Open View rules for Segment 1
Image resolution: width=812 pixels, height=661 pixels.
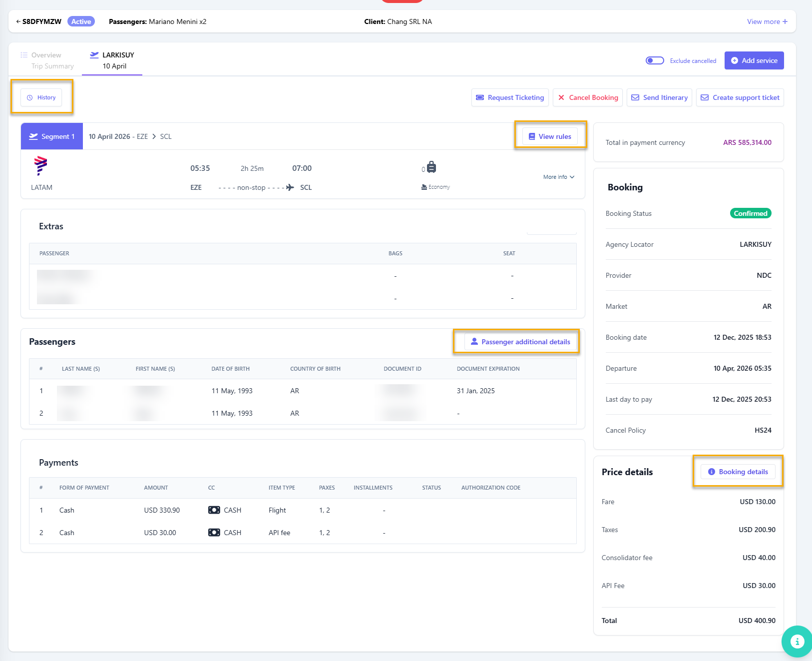tap(550, 136)
